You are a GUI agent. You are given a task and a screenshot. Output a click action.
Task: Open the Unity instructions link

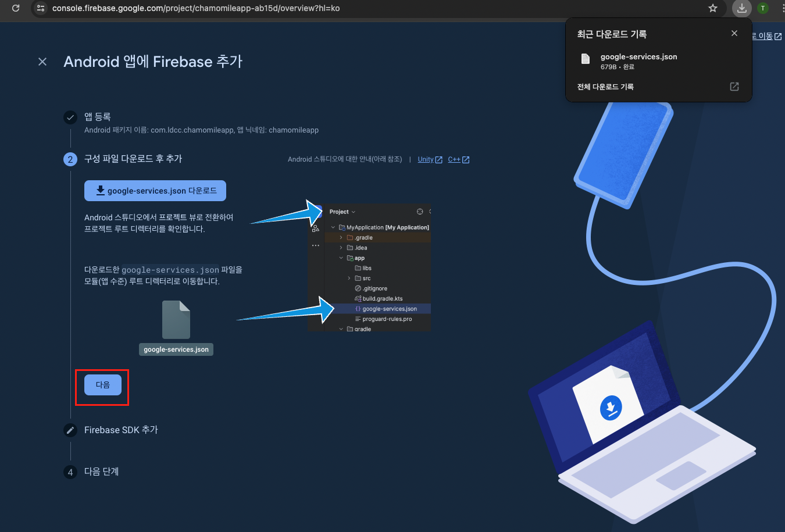coord(426,159)
